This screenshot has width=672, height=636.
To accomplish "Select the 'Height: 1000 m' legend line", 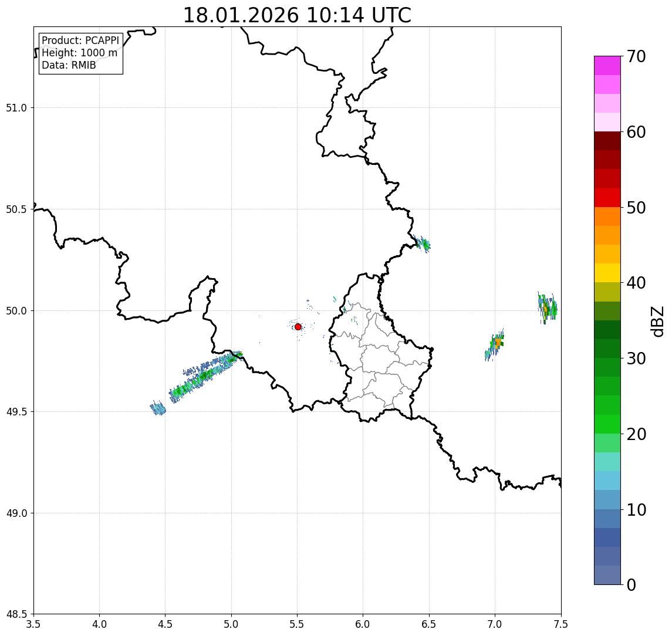I will click(79, 53).
